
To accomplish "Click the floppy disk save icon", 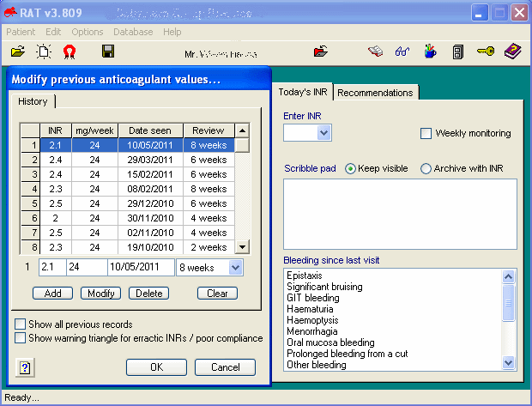I will [x=108, y=52].
